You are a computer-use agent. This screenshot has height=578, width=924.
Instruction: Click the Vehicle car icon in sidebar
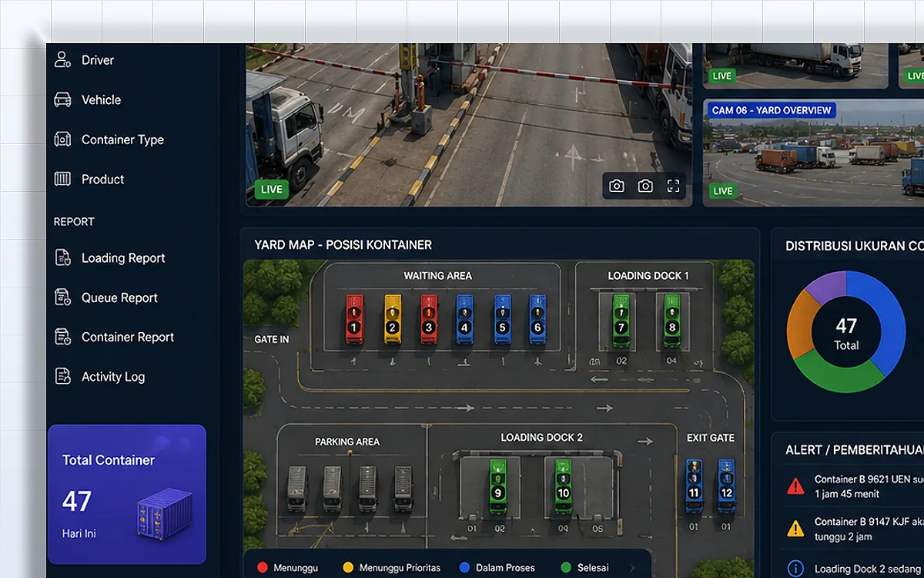pos(62,99)
